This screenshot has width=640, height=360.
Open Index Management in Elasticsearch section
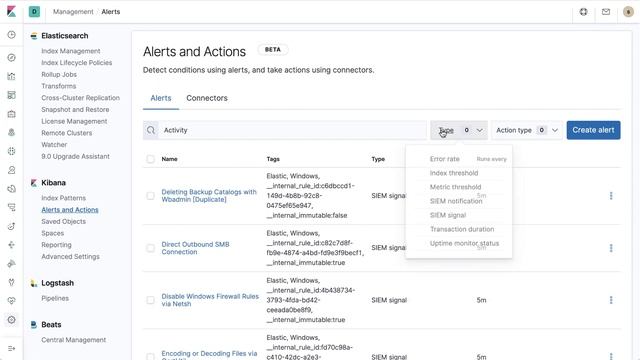click(71, 51)
